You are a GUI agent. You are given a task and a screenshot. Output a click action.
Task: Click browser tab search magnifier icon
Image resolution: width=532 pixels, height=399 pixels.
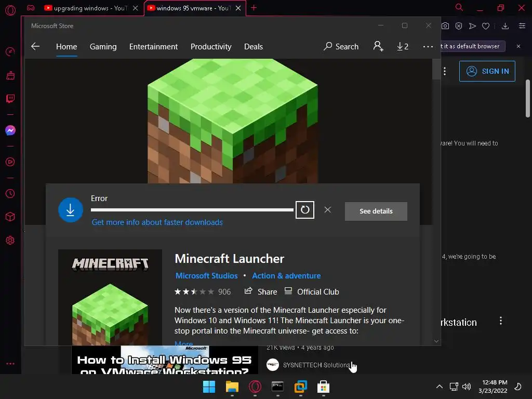click(x=459, y=7)
